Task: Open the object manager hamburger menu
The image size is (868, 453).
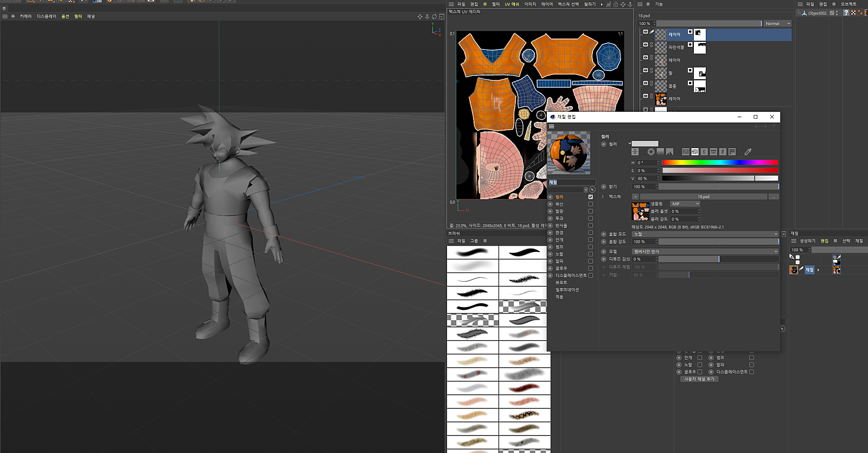Action: tap(800, 4)
